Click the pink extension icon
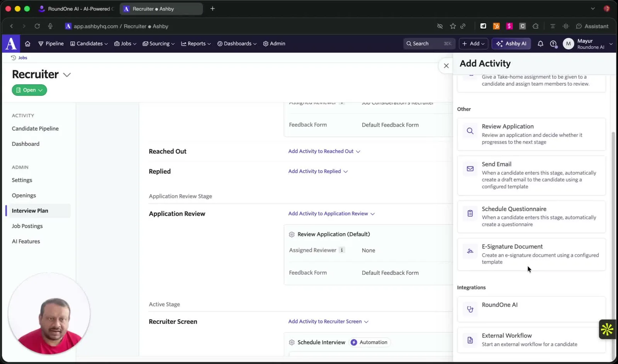618x364 pixels. (x=509, y=26)
